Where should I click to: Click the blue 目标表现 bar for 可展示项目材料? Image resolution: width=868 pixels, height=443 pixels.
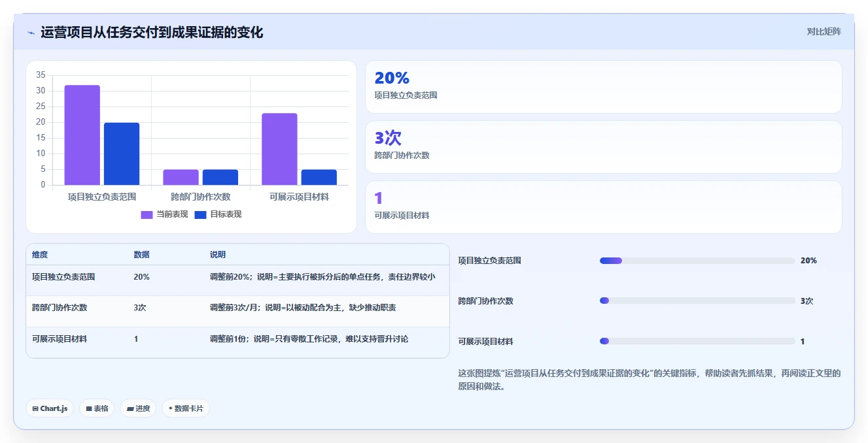[x=319, y=177]
